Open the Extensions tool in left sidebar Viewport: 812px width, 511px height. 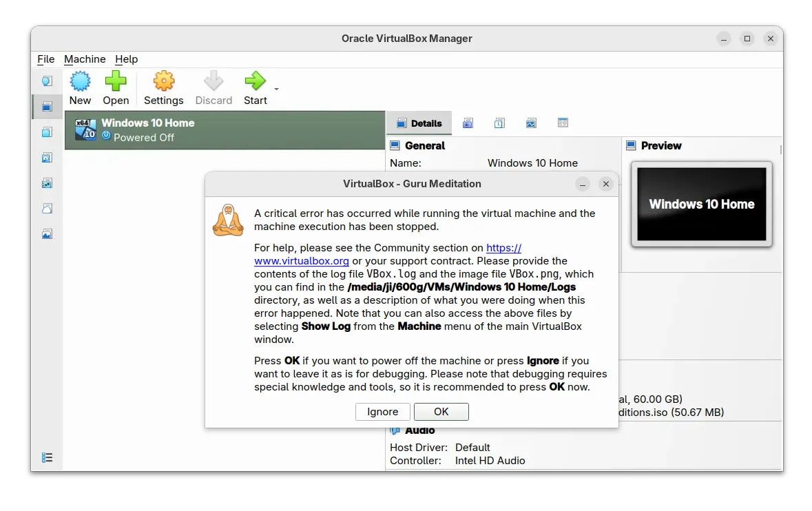[47, 132]
